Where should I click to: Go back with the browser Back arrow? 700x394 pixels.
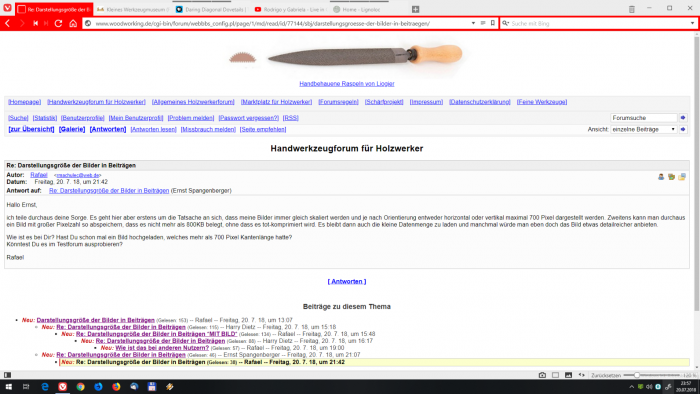coord(8,23)
